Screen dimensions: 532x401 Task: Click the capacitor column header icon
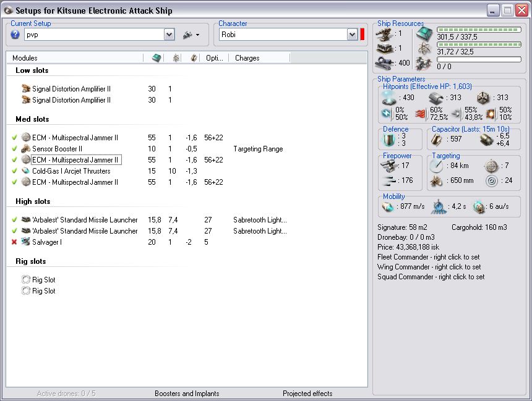point(194,58)
